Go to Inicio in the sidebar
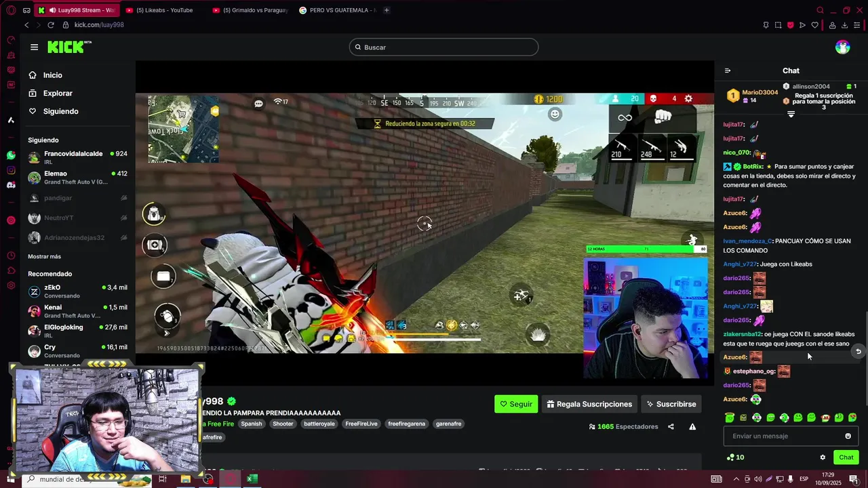Image resolution: width=868 pixels, height=488 pixels. [x=52, y=75]
